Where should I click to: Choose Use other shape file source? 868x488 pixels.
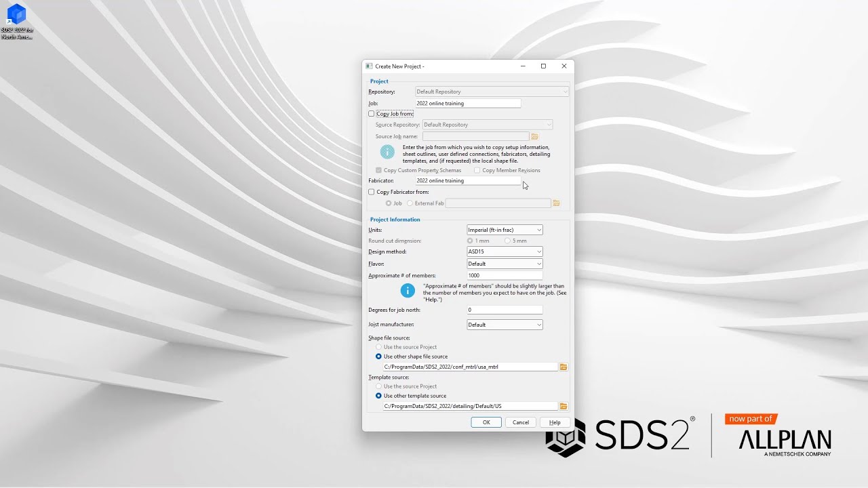[x=378, y=357]
